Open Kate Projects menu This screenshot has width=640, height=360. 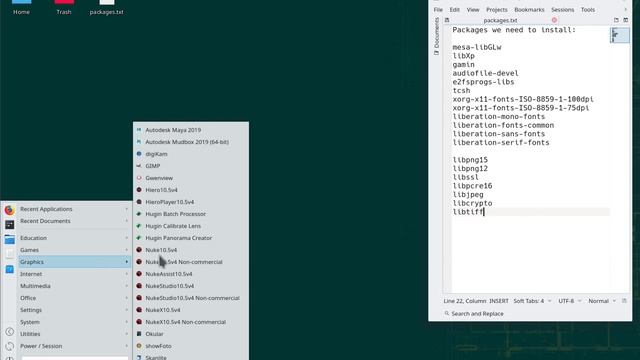pyautogui.click(x=496, y=9)
